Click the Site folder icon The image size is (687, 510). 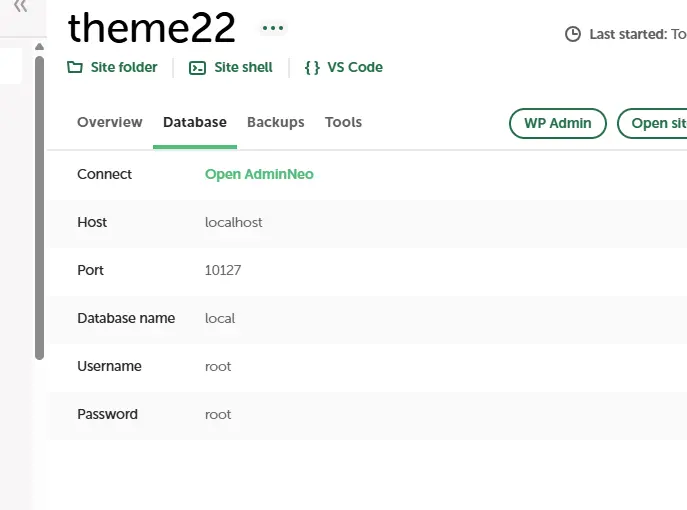tap(75, 67)
